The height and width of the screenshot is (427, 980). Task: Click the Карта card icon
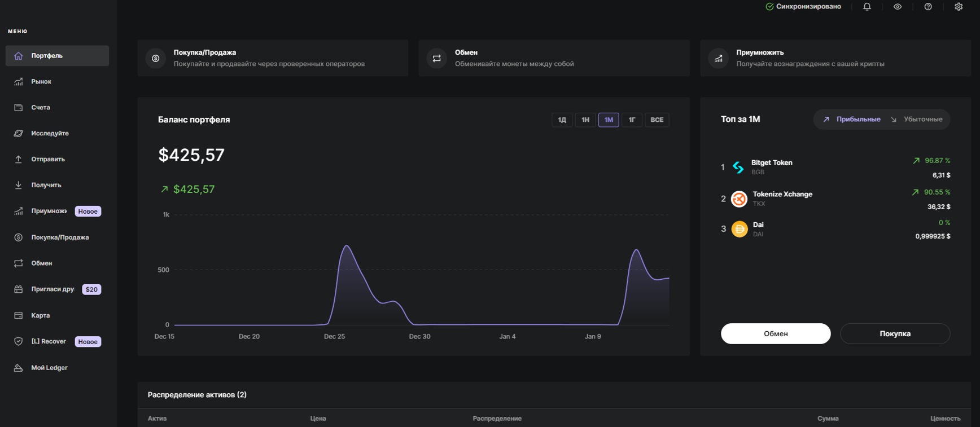[x=19, y=315]
